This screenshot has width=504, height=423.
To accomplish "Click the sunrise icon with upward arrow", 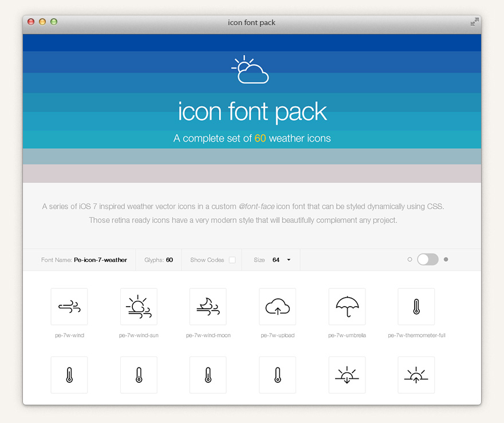I will point(416,375).
